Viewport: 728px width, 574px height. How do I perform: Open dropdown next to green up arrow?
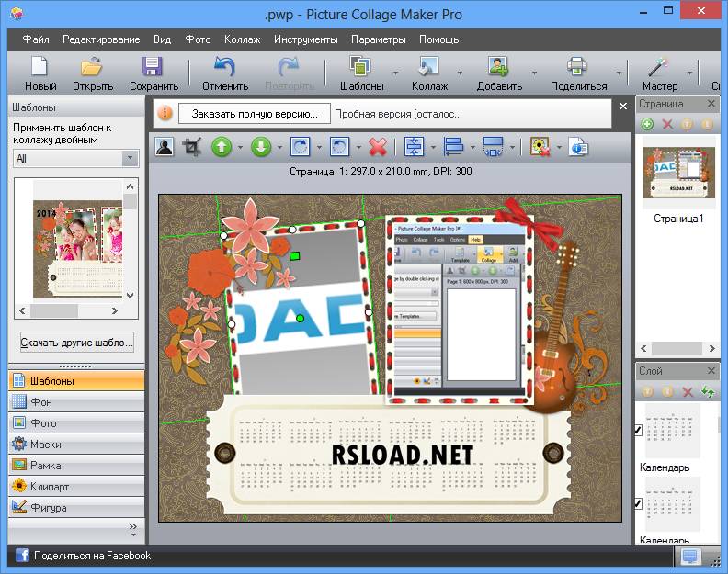240,148
